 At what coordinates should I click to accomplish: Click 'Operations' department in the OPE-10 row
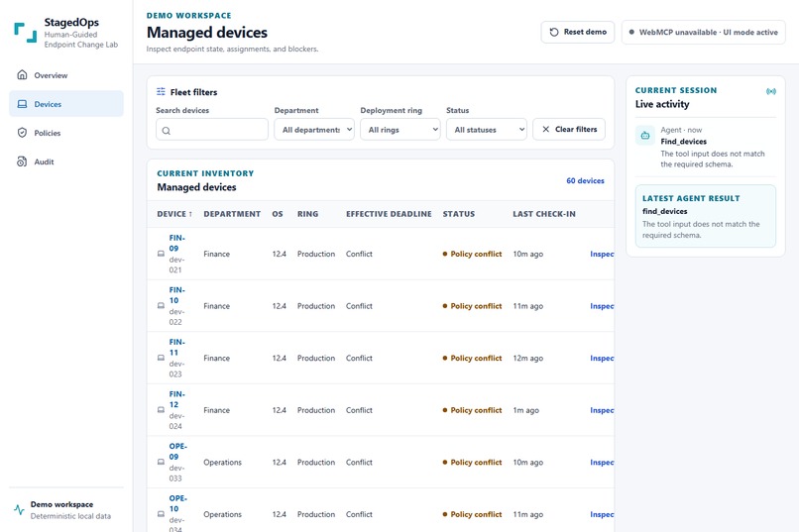pyautogui.click(x=223, y=514)
